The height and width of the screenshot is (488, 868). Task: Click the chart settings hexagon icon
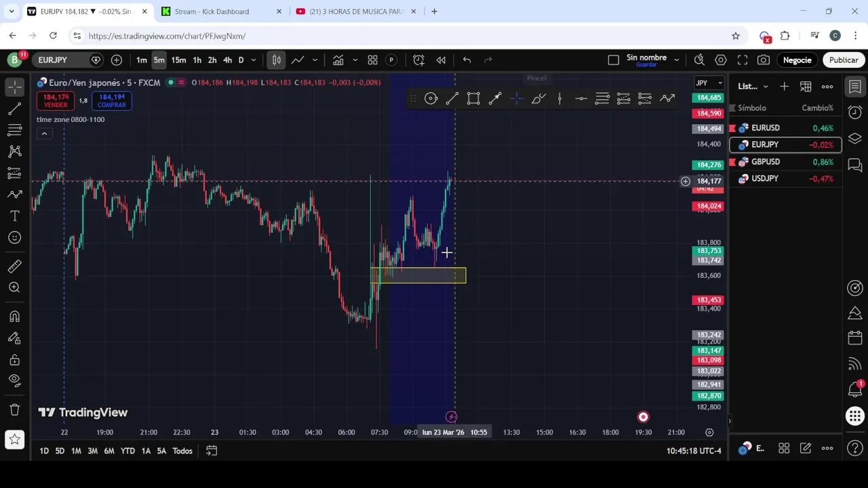tap(721, 60)
